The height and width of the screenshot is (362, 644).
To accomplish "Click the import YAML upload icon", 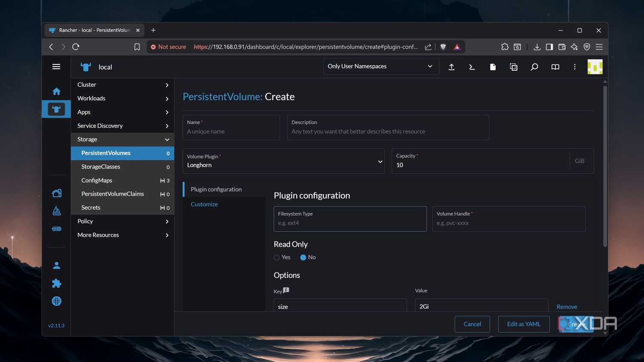I will (451, 67).
